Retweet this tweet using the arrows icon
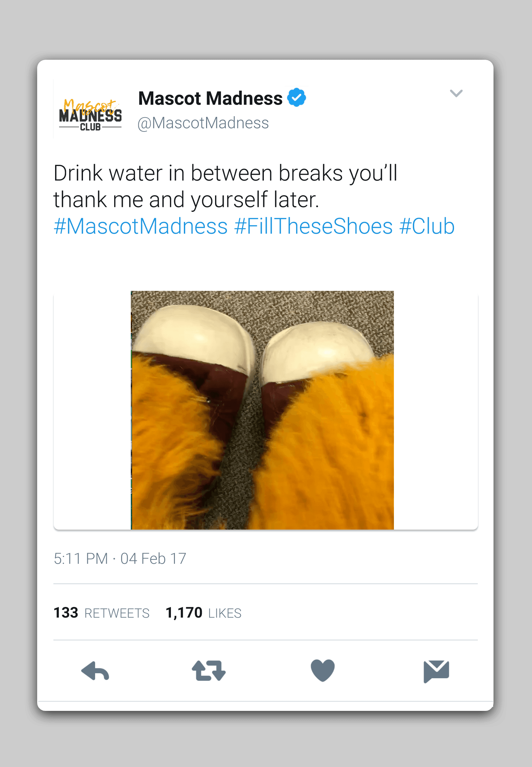The image size is (532, 767). point(209,671)
